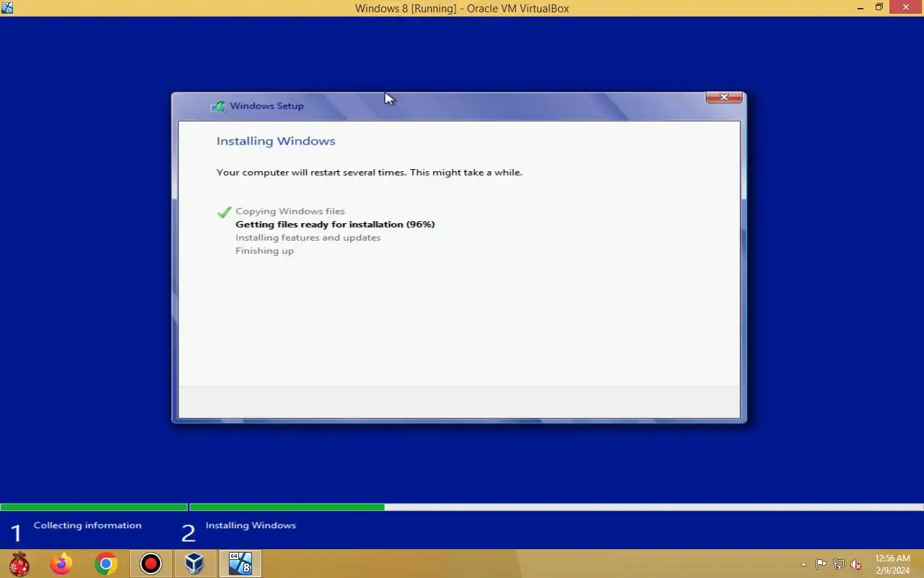Viewport: 924px width, 578px height.
Task: Click the VirtualBox icon in the title bar
Action: (7, 8)
